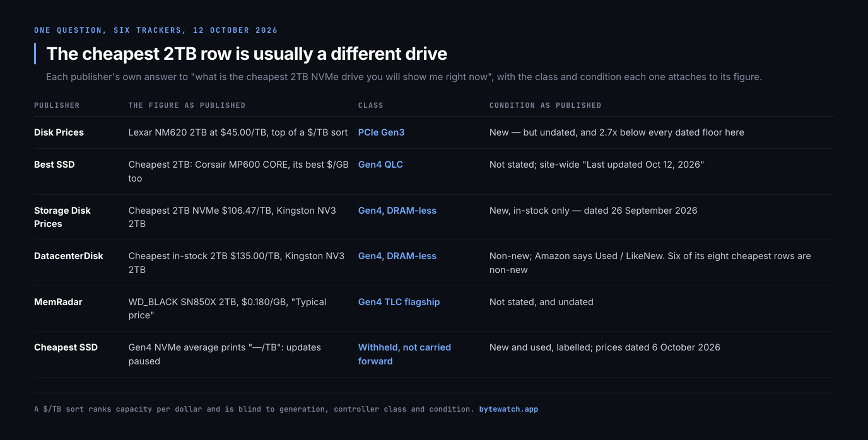Click the subtitle starting 'Each publisher's own answer'
868x440 pixels.
pos(404,77)
